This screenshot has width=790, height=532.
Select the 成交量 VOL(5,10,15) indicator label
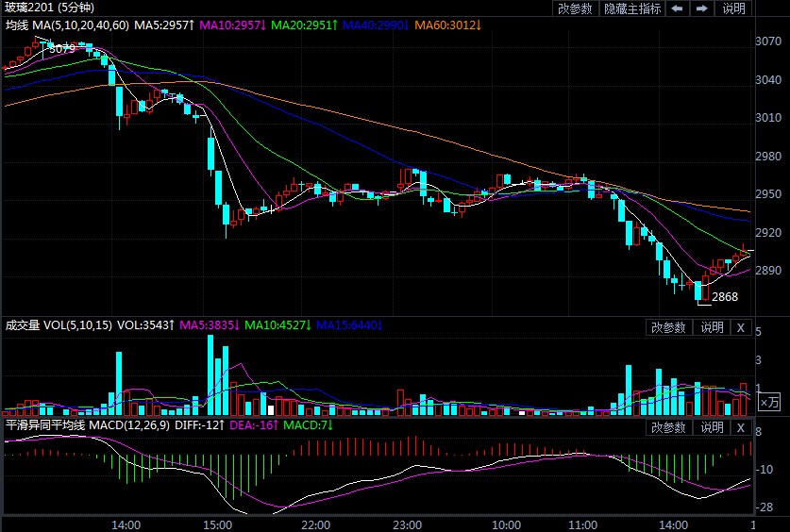point(59,325)
